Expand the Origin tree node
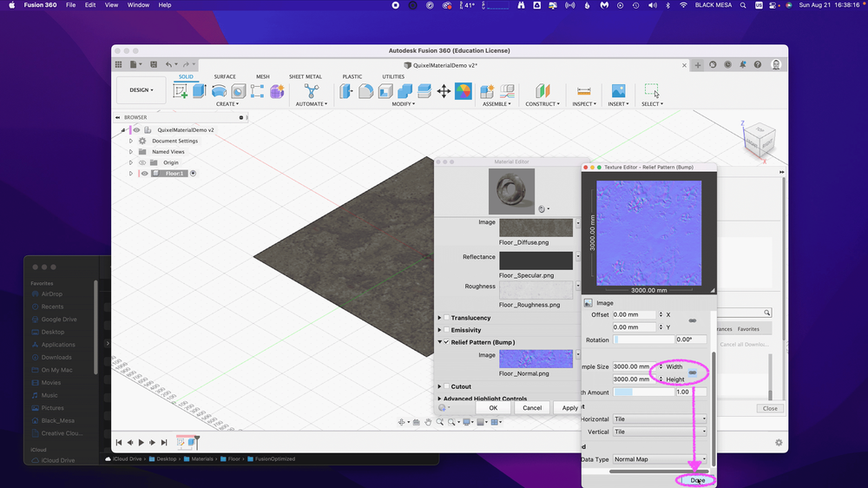Screen dimensions: 868x488 131,163
